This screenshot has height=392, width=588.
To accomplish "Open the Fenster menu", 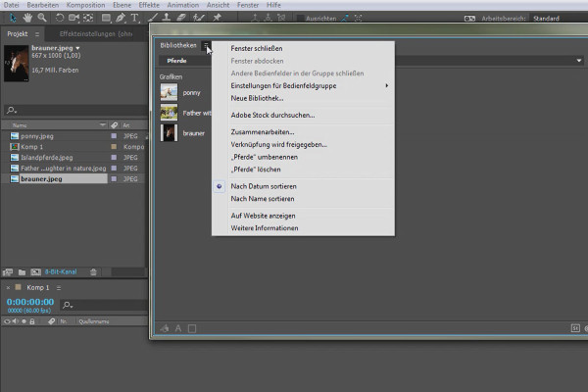I will pos(248,5).
